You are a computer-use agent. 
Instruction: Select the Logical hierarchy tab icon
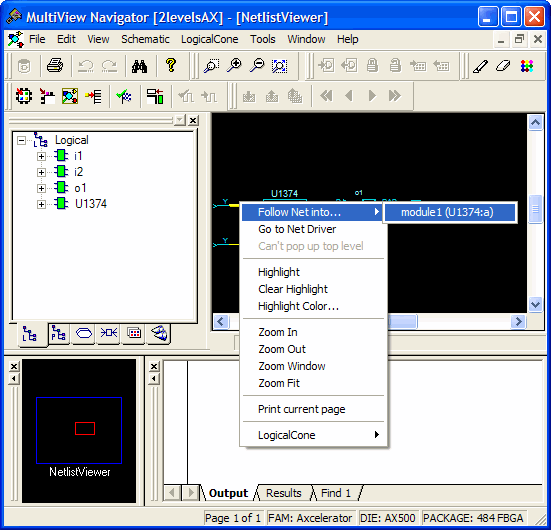pos(30,334)
